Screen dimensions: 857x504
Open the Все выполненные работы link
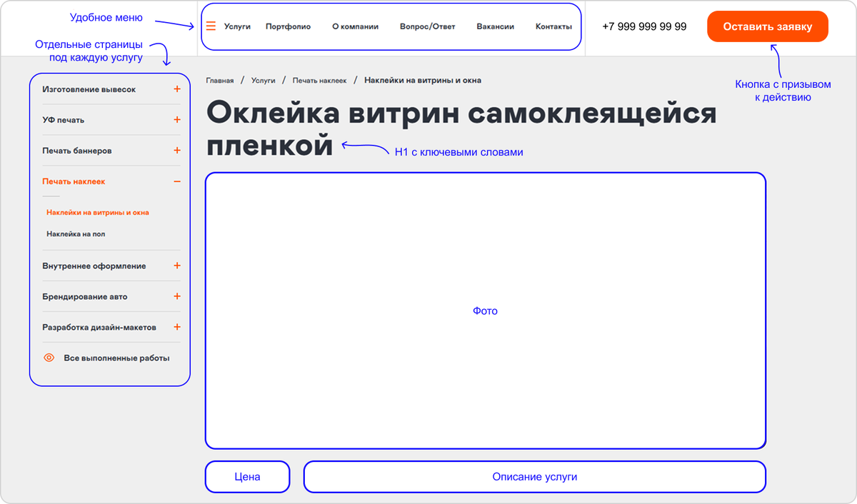click(116, 358)
